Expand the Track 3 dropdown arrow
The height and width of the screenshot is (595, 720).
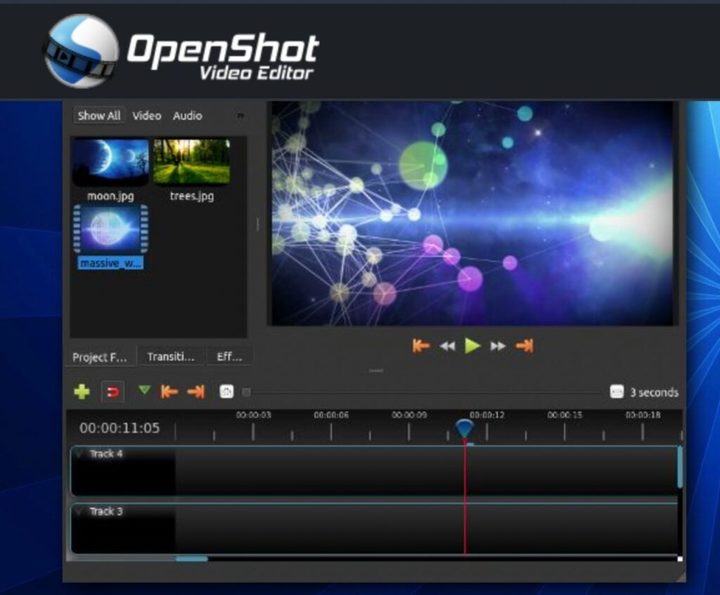(80, 511)
